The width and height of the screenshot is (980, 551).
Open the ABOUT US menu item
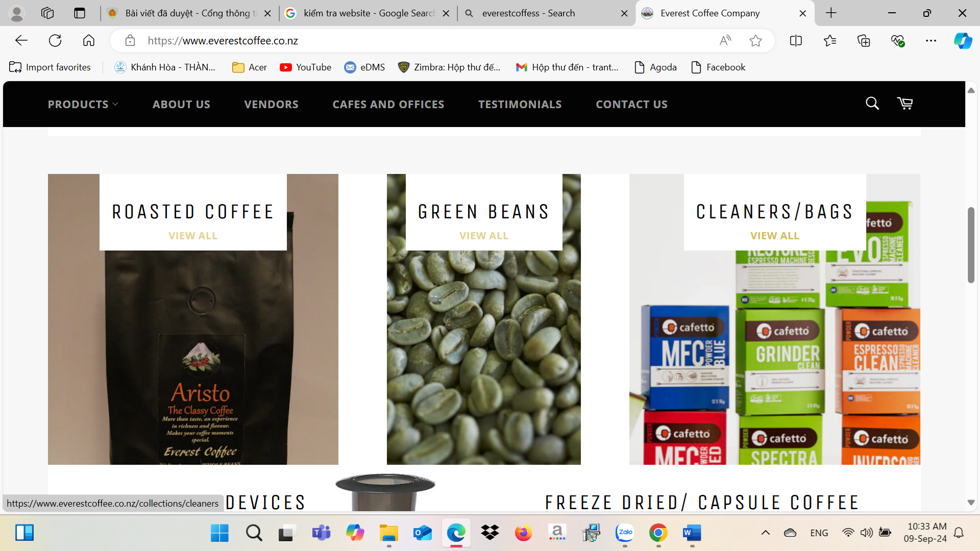click(x=181, y=104)
